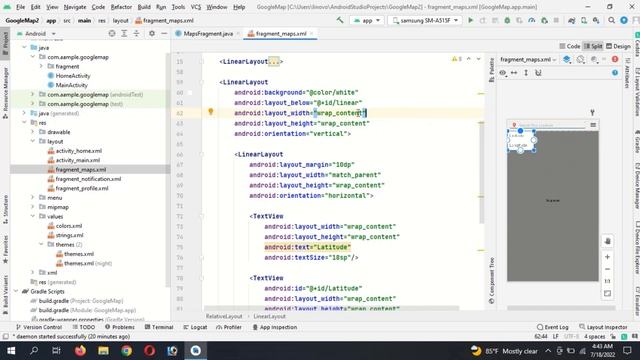The height and width of the screenshot is (360, 640).
Task: Open the VCS menu
Action: [x=196, y=7]
